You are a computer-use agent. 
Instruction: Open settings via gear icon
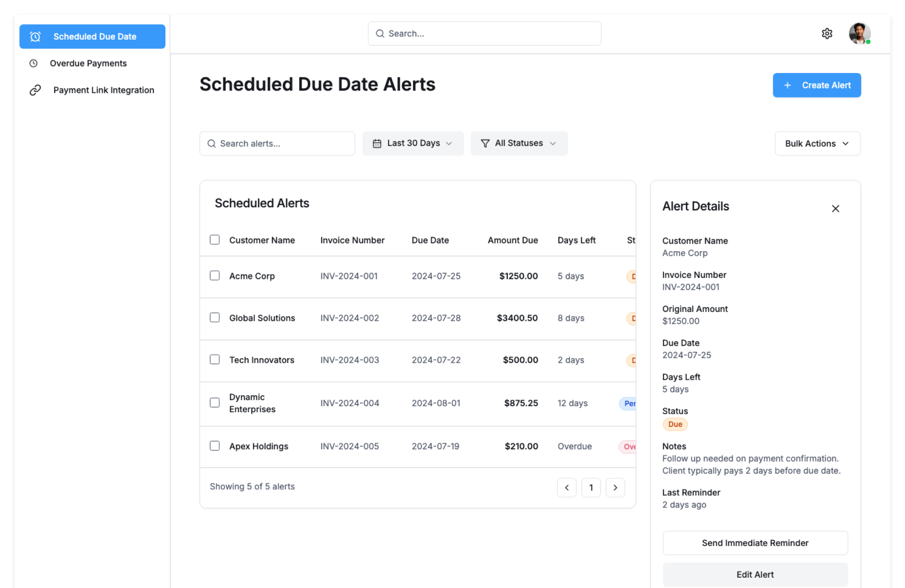tap(827, 33)
